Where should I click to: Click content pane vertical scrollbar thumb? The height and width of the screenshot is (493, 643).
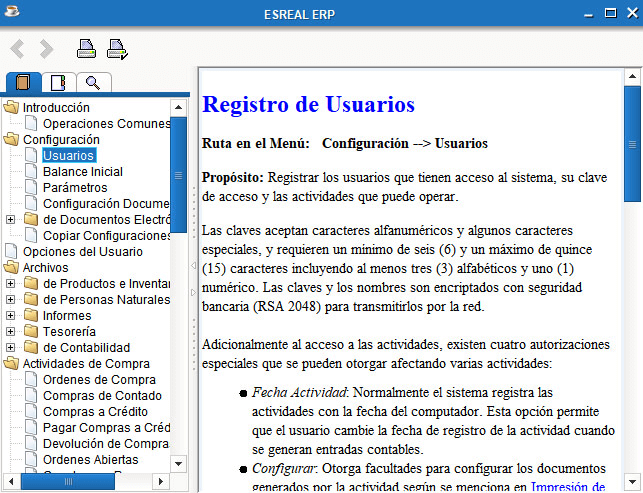point(632,144)
